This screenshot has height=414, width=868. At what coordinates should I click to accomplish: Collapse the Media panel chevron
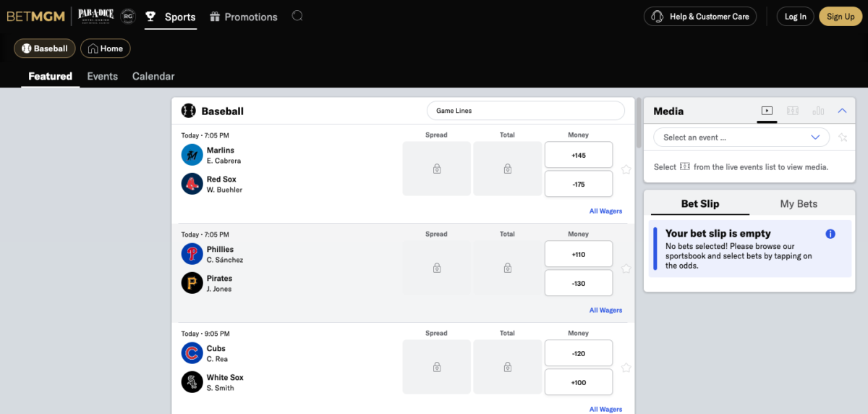coord(842,111)
